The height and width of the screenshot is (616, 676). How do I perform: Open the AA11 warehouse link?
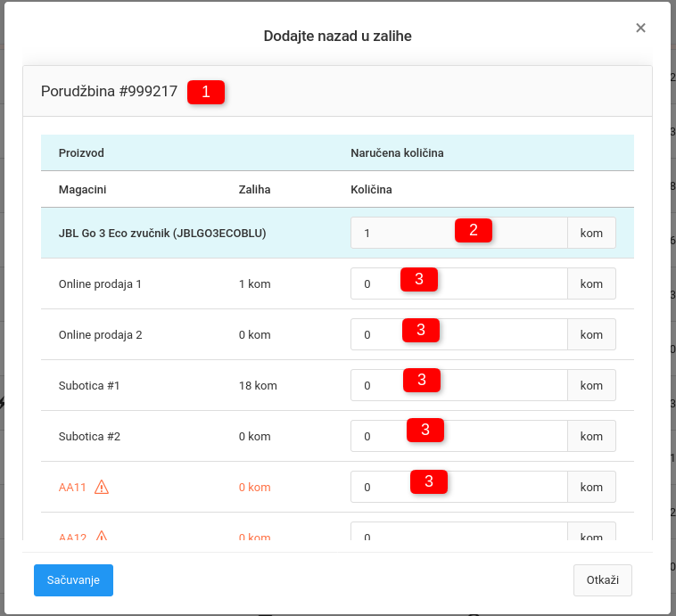click(73, 488)
